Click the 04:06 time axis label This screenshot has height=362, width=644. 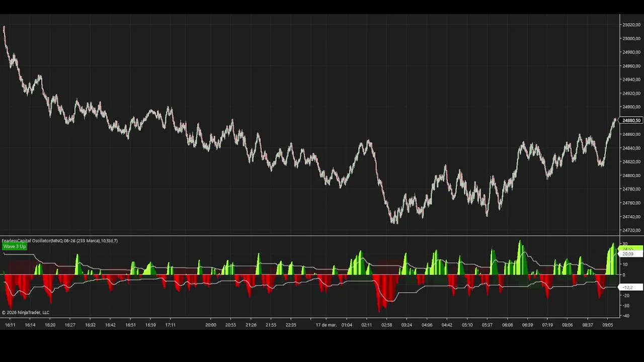(427, 325)
